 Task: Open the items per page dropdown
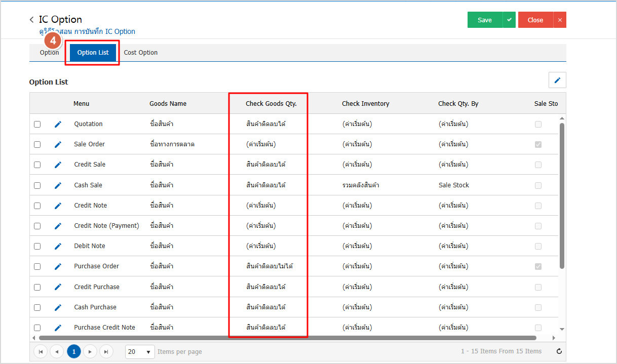(140, 351)
